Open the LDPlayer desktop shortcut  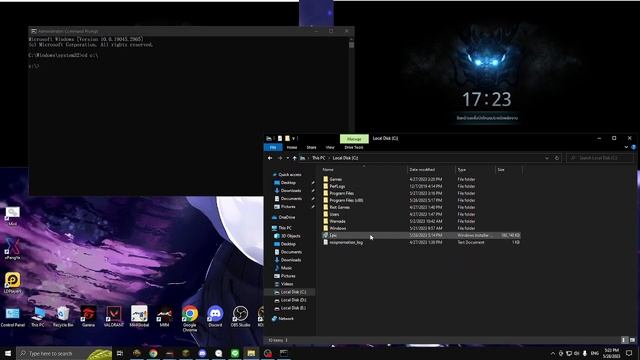coord(12,283)
